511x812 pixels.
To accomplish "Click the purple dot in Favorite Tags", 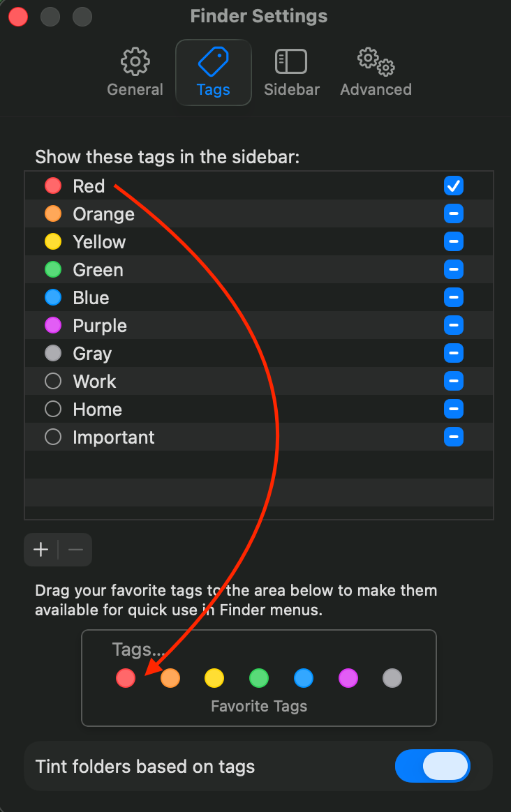I will (x=348, y=677).
